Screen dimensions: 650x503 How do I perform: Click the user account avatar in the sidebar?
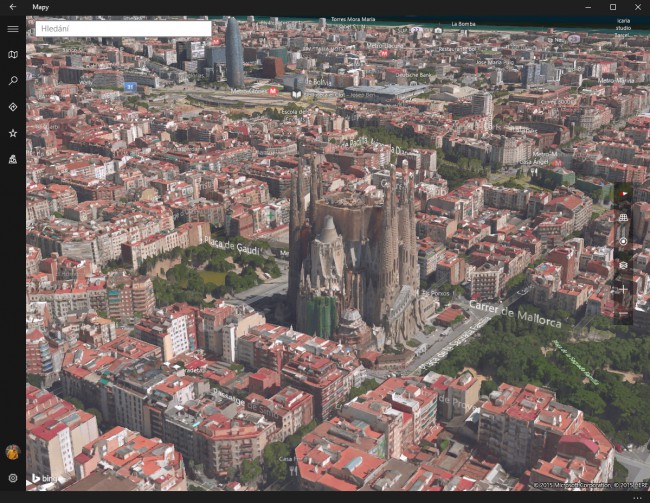13,452
